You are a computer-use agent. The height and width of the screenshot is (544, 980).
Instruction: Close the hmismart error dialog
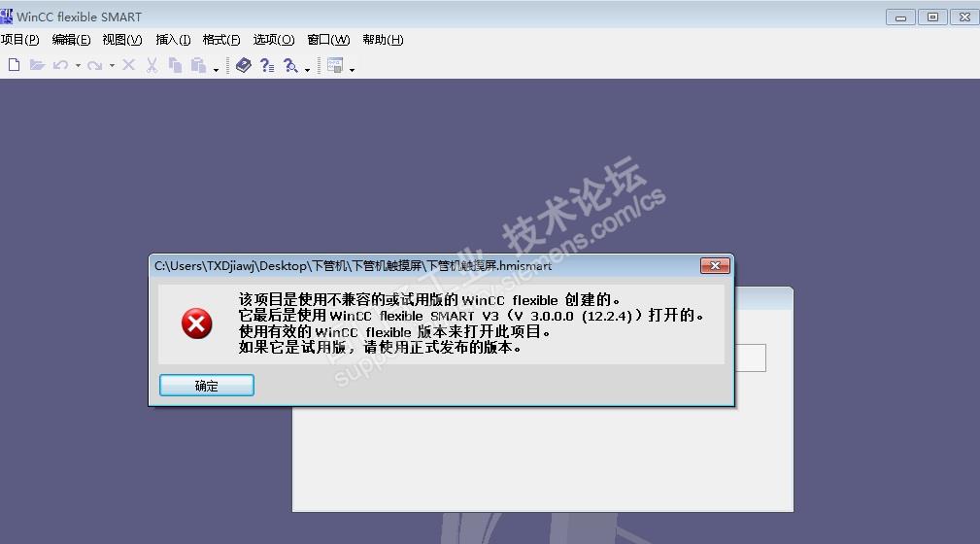coord(715,266)
